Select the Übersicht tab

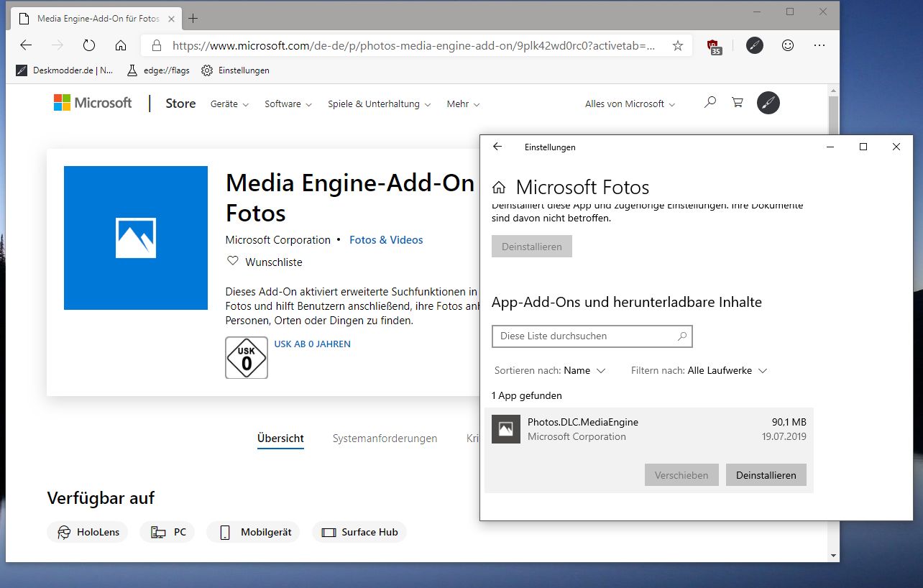coord(280,438)
